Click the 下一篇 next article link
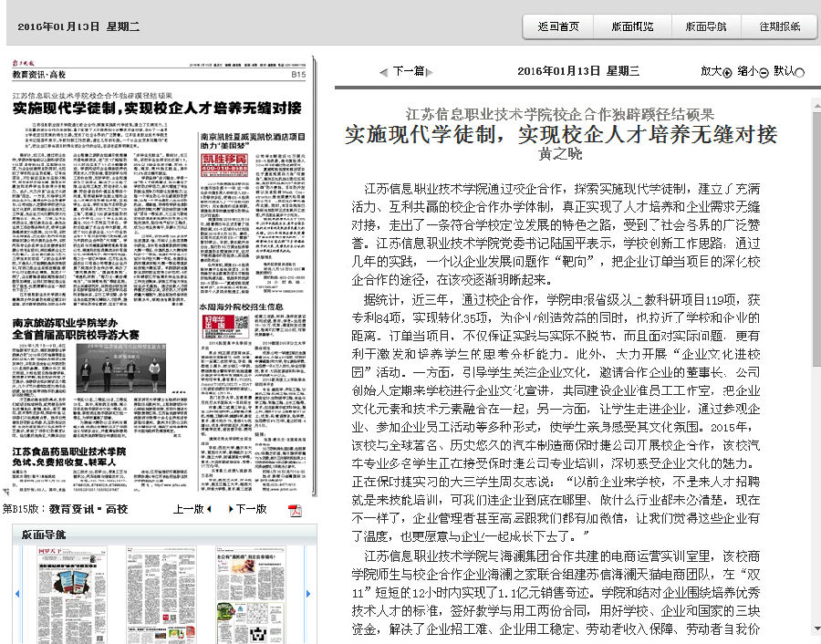The height and width of the screenshot is (644, 821). (x=408, y=71)
